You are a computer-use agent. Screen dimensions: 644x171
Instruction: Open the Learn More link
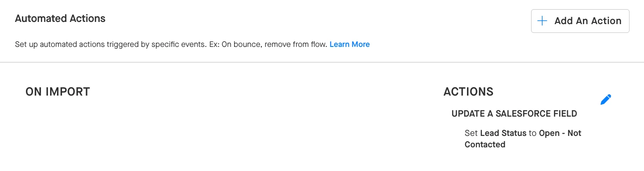[x=350, y=44]
